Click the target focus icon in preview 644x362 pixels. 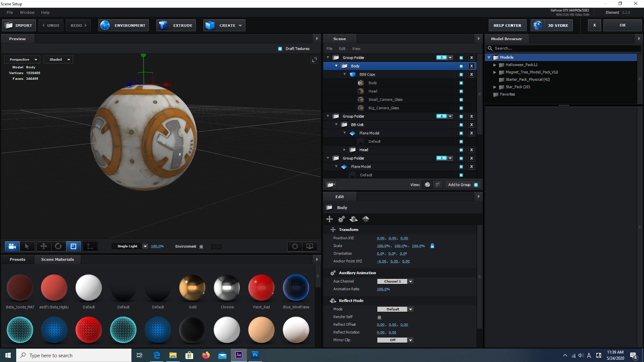tap(295, 246)
